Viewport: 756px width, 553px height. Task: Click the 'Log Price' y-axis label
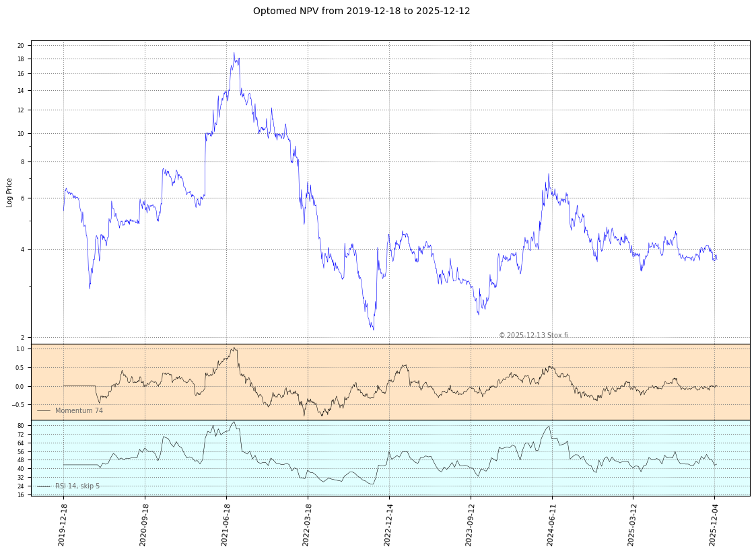(x=9, y=192)
